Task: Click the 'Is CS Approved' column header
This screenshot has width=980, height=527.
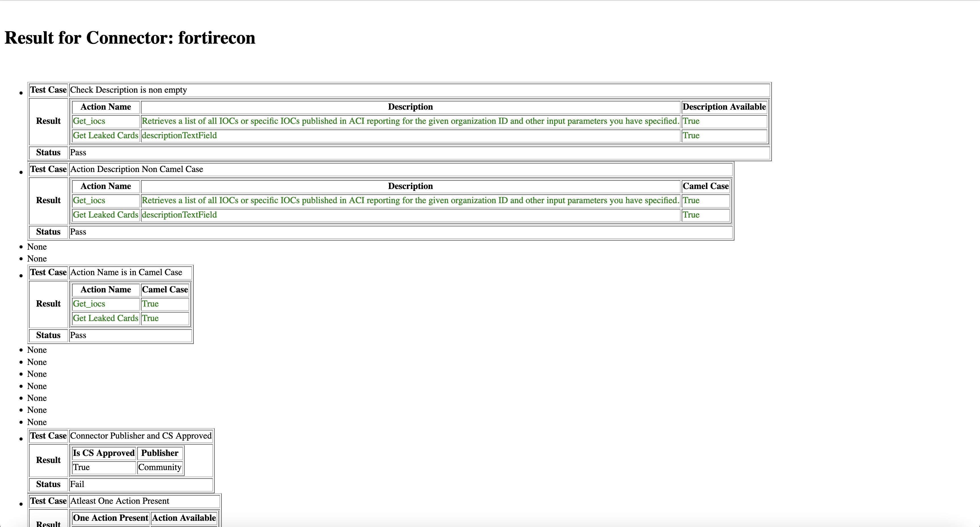Action: click(x=104, y=453)
